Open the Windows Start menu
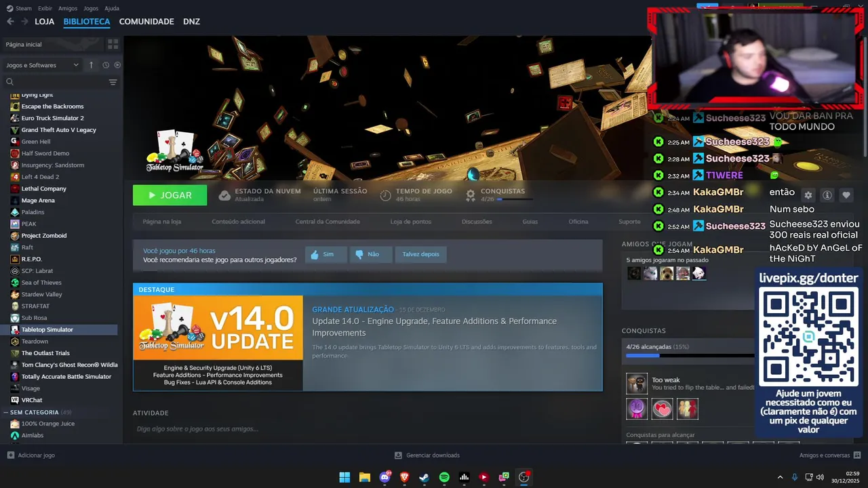 pos(344,477)
